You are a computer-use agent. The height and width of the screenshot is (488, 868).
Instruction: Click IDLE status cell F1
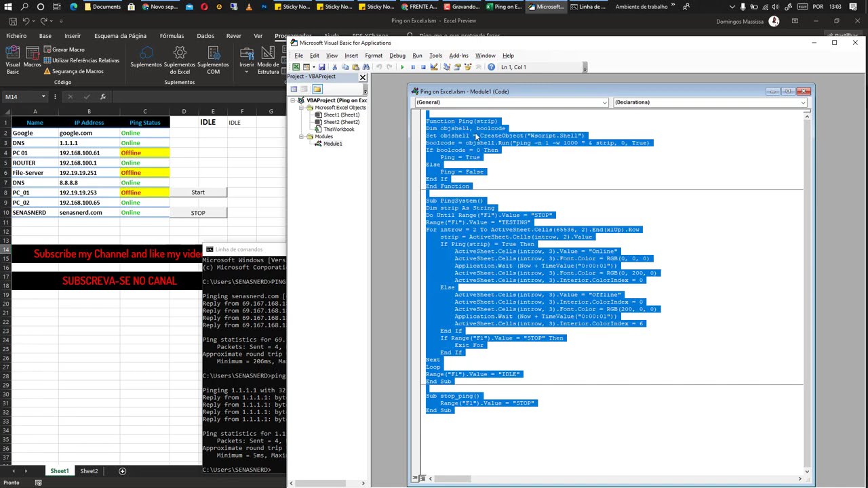(x=242, y=123)
